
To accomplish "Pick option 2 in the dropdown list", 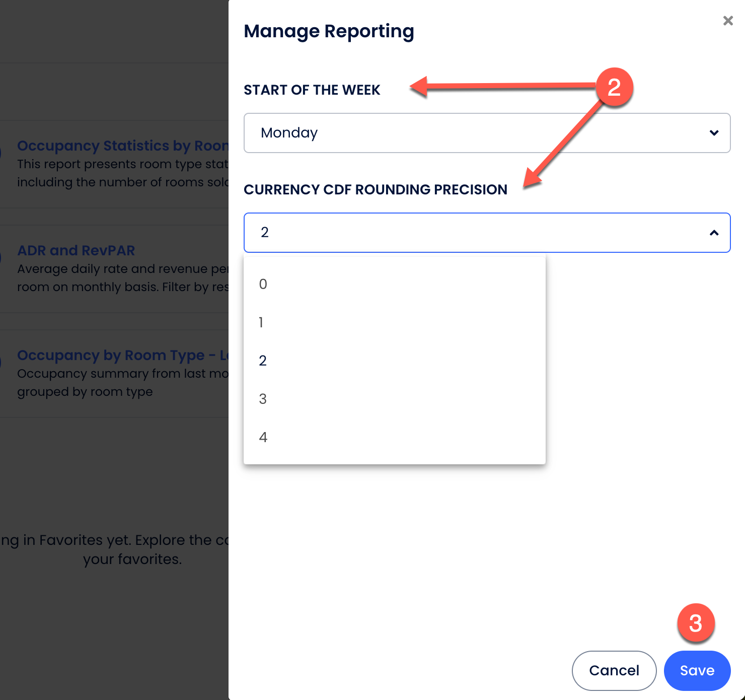I will [263, 361].
